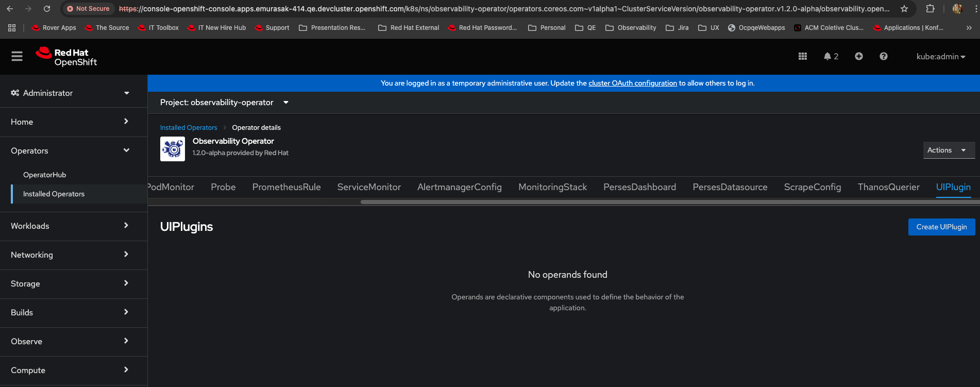
Task: Switch to the ServiceMonitor tab
Action: click(369, 187)
